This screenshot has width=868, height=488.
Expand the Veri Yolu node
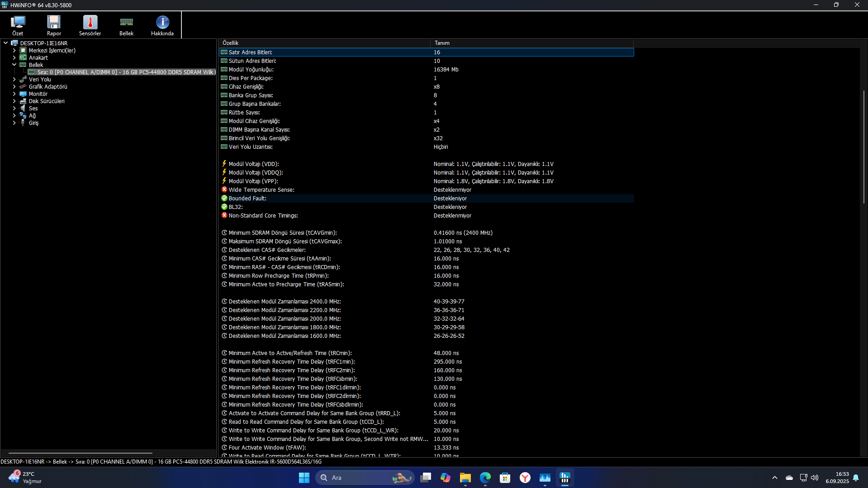pyautogui.click(x=14, y=79)
